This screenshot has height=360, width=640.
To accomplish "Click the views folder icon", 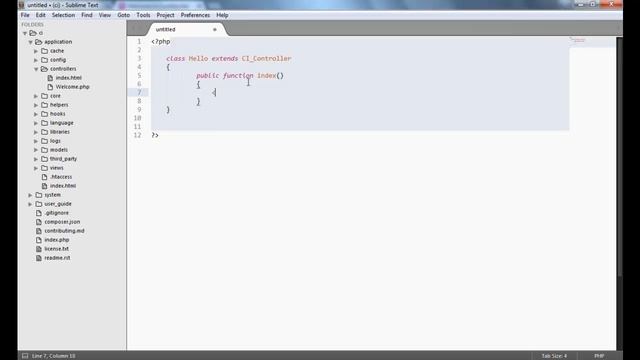I will coord(44,168).
